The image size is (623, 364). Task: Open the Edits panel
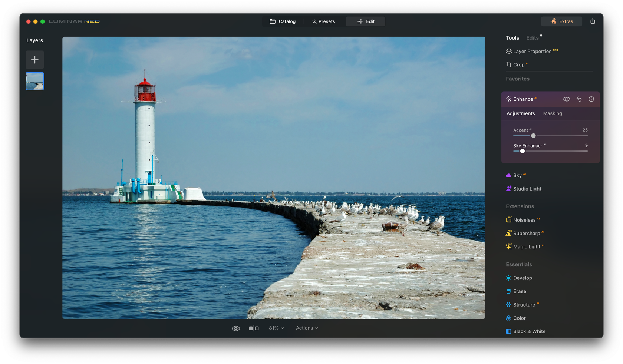pos(533,37)
